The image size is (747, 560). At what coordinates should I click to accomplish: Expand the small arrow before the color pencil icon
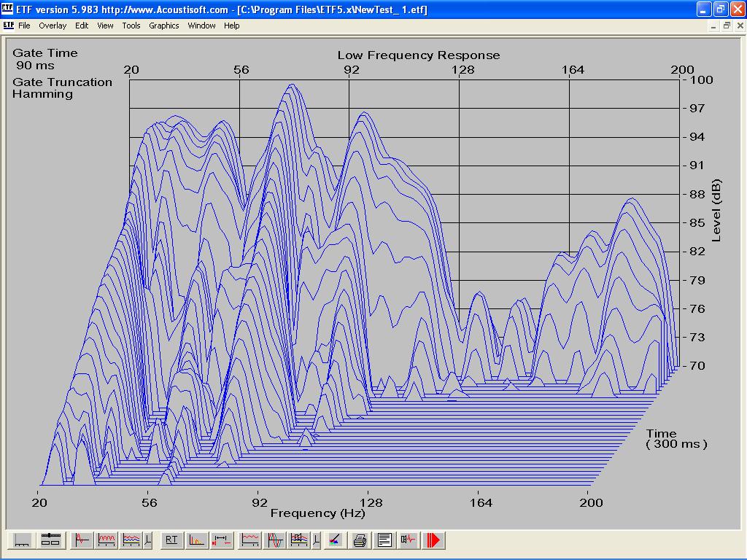[x=316, y=540]
